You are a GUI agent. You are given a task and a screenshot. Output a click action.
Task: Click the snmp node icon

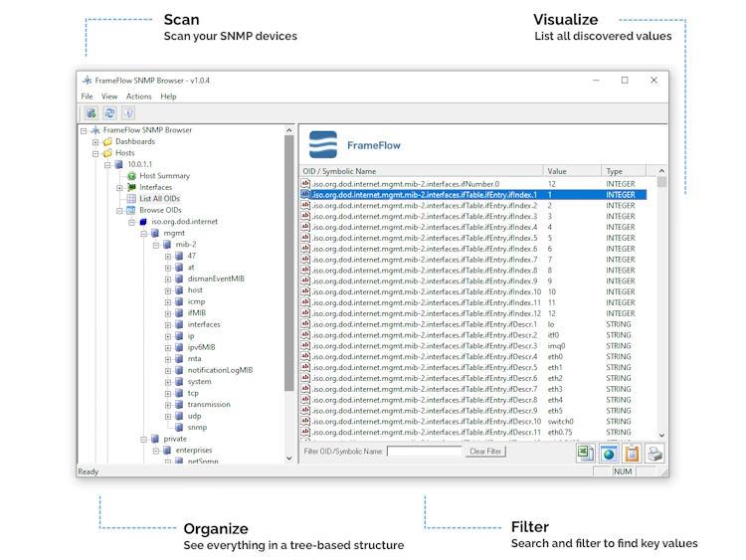coord(179,428)
